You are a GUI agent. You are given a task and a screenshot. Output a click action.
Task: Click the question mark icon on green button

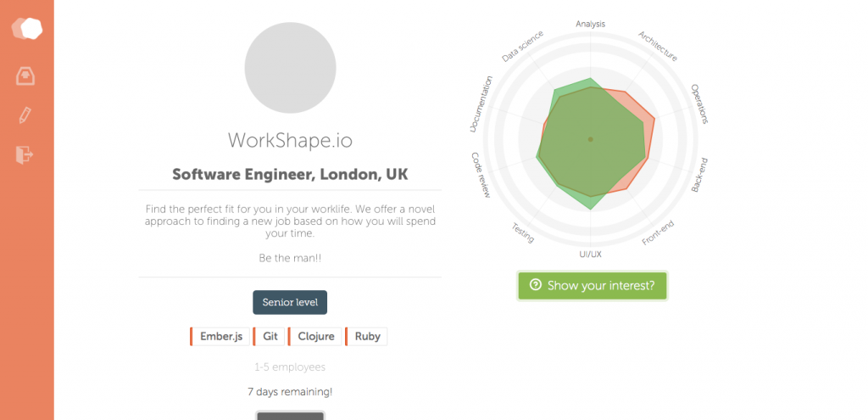pos(535,285)
